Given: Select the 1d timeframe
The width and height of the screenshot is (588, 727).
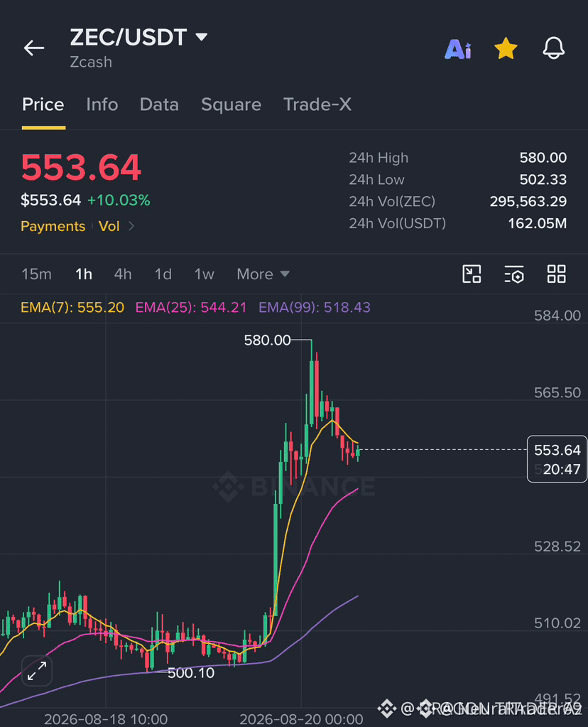Looking at the screenshot, I should (x=163, y=274).
